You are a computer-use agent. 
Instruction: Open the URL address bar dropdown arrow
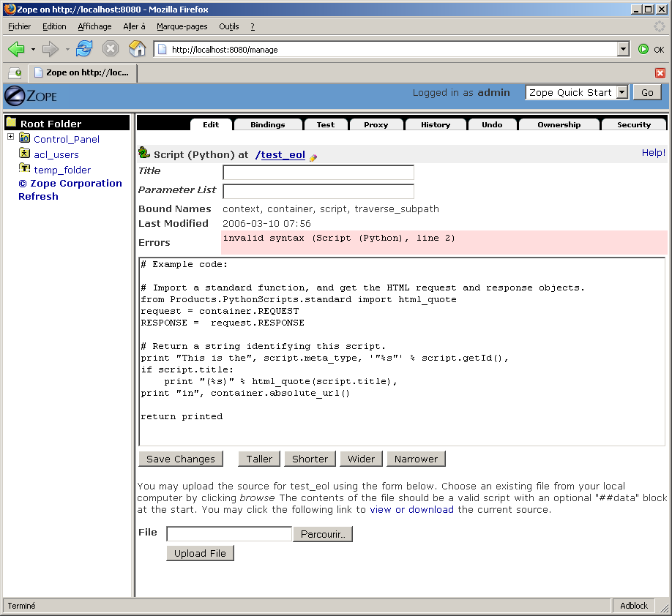coord(623,50)
